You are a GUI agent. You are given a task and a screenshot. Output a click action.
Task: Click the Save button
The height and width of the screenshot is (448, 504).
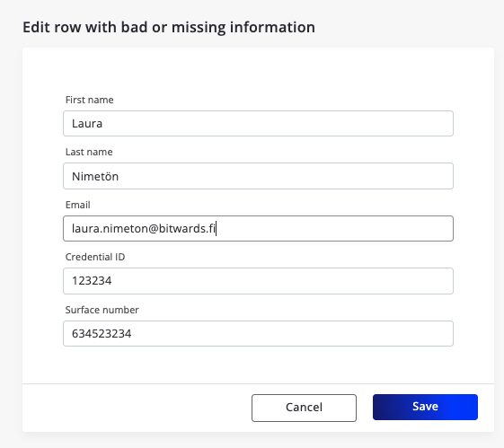425,407
